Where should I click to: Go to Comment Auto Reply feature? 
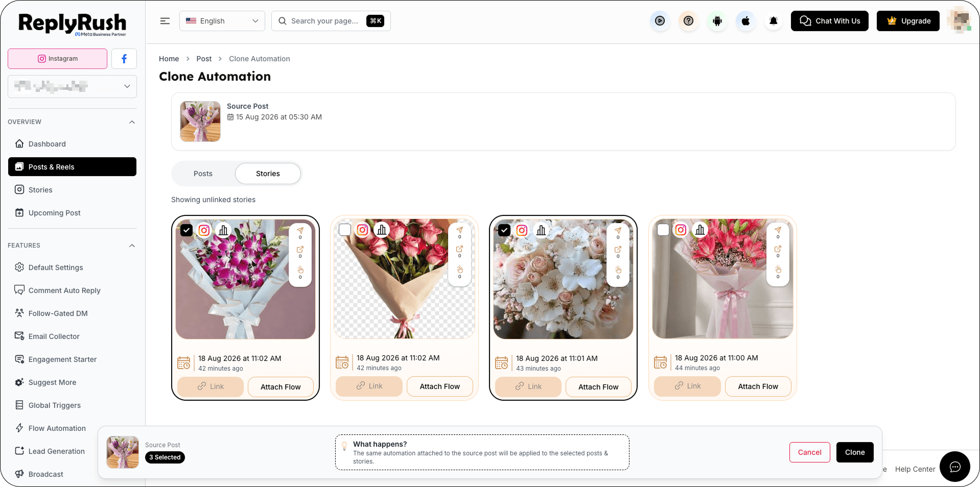pyautogui.click(x=72, y=290)
